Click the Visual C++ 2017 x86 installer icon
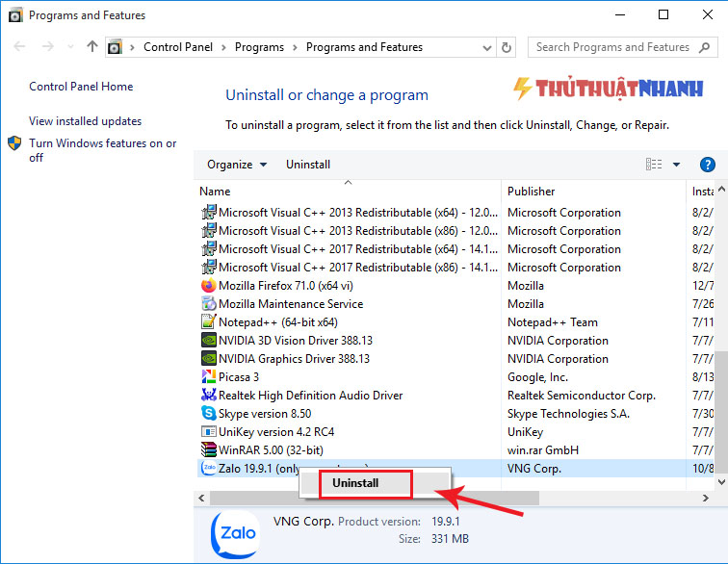Viewport: 728px width, 564px height. [x=208, y=267]
